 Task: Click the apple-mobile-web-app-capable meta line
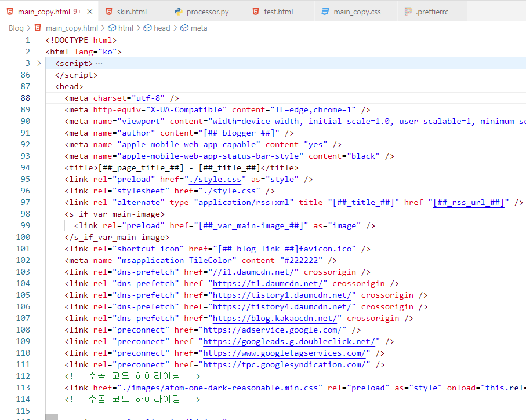pos(203,144)
